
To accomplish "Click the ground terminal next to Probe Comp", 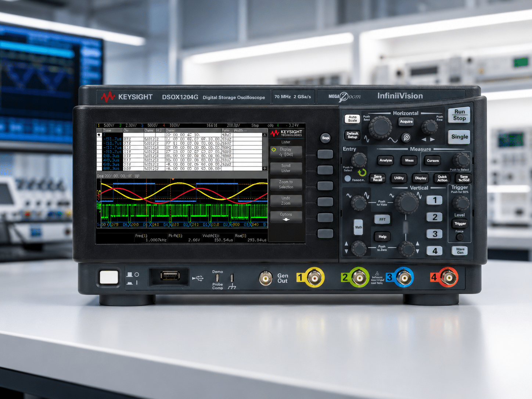I will pos(232,277).
